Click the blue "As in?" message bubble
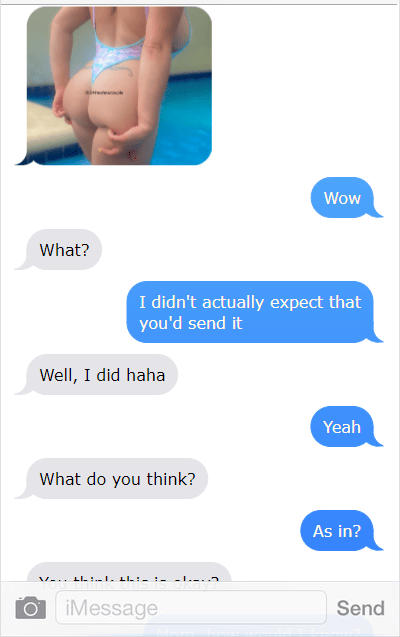The width and height of the screenshot is (400, 637). (x=339, y=531)
